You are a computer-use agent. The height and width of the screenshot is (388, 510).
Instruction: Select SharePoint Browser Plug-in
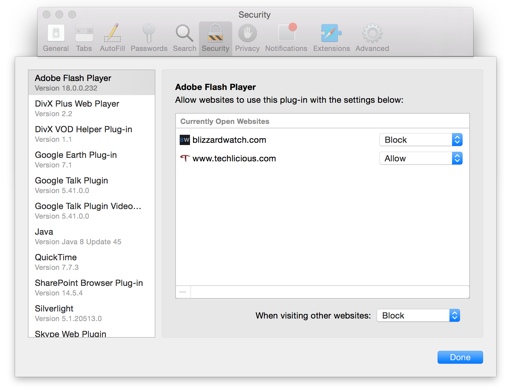tap(92, 288)
